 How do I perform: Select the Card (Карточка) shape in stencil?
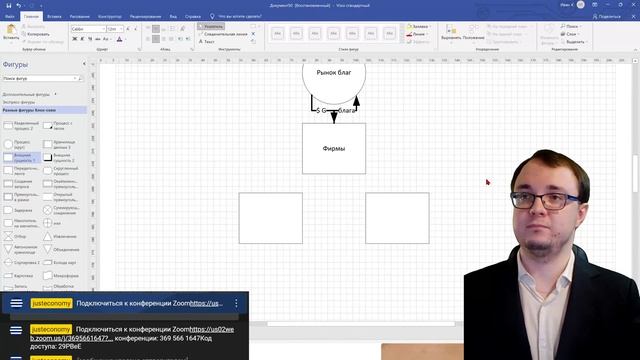(18, 276)
